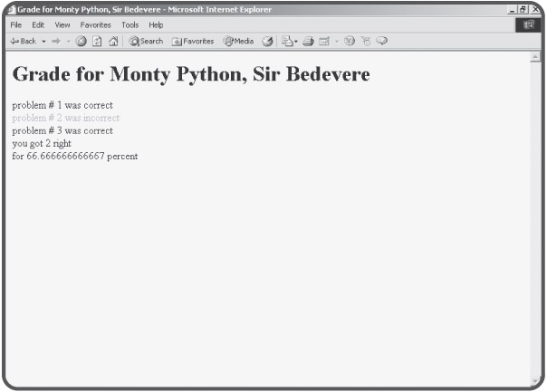The height and width of the screenshot is (392, 547).
Task: Open the Edit menu
Action: 38,24
